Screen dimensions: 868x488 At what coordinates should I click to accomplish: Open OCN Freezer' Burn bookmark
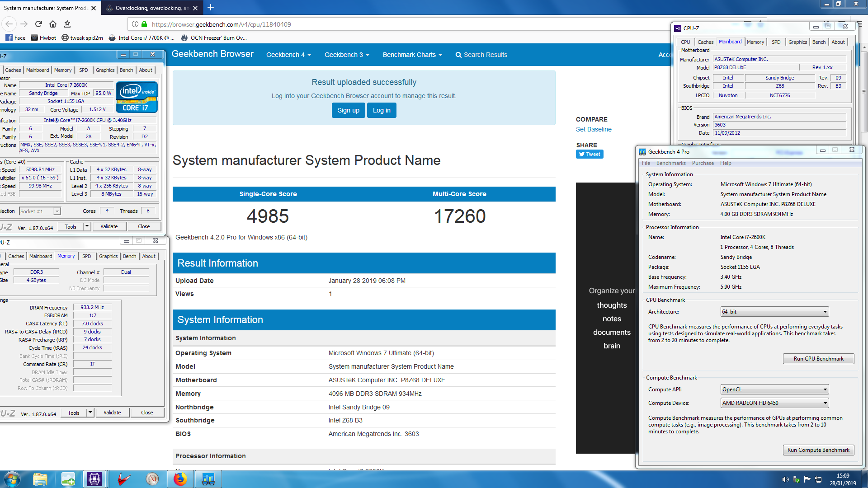click(214, 38)
